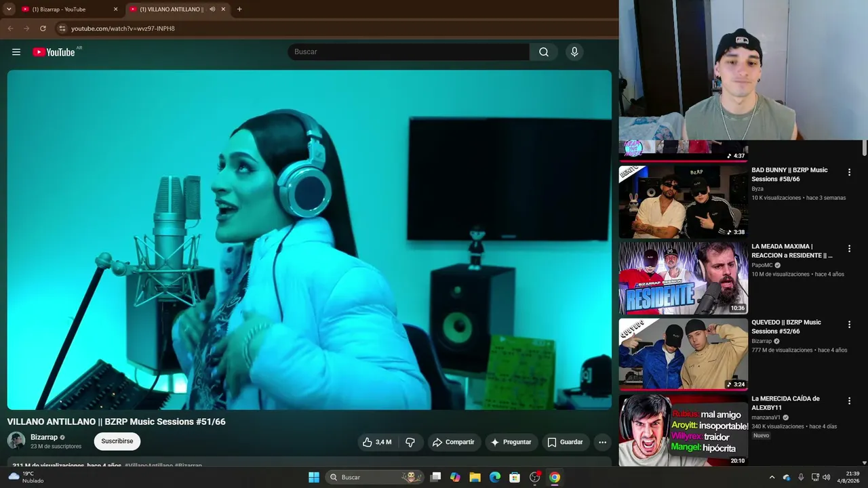Mute the VILLANO ANTILLANO tab audio

212,9
